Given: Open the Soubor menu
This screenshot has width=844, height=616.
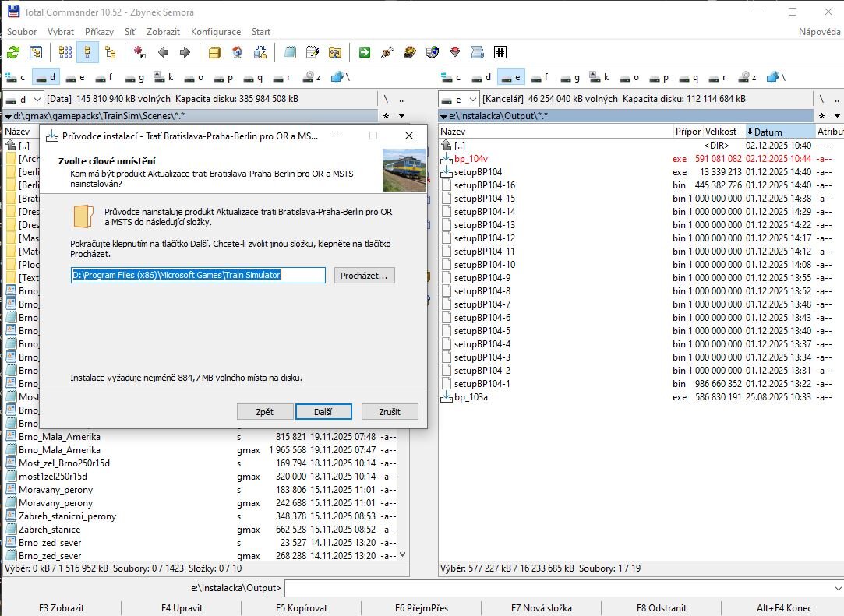Looking at the screenshot, I should pyautogui.click(x=22, y=32).
